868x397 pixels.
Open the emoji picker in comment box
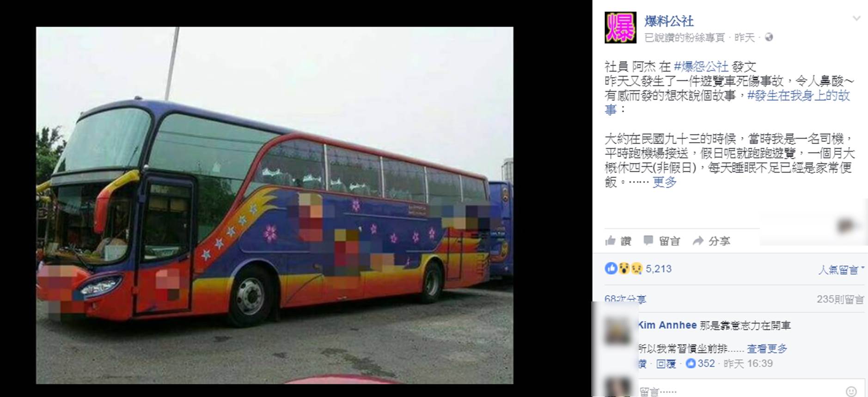(x=851, y=391)
